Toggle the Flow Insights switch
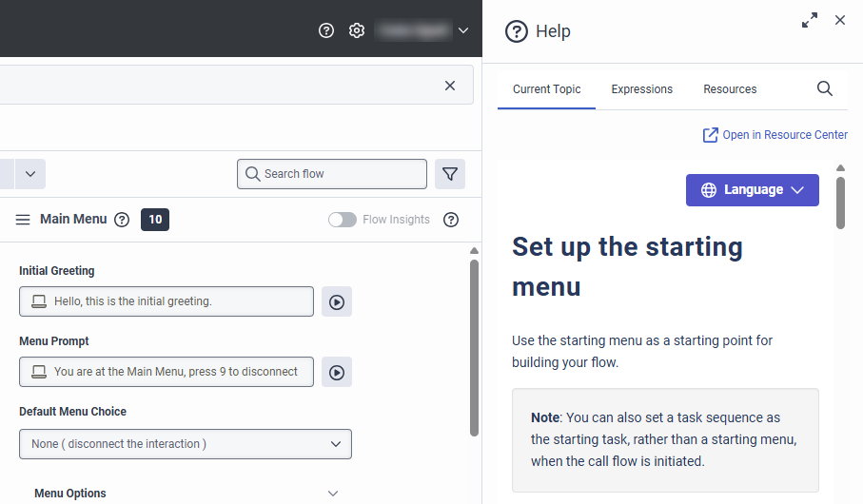This screenshot has height=504, width=863. (x=343, y=220)
